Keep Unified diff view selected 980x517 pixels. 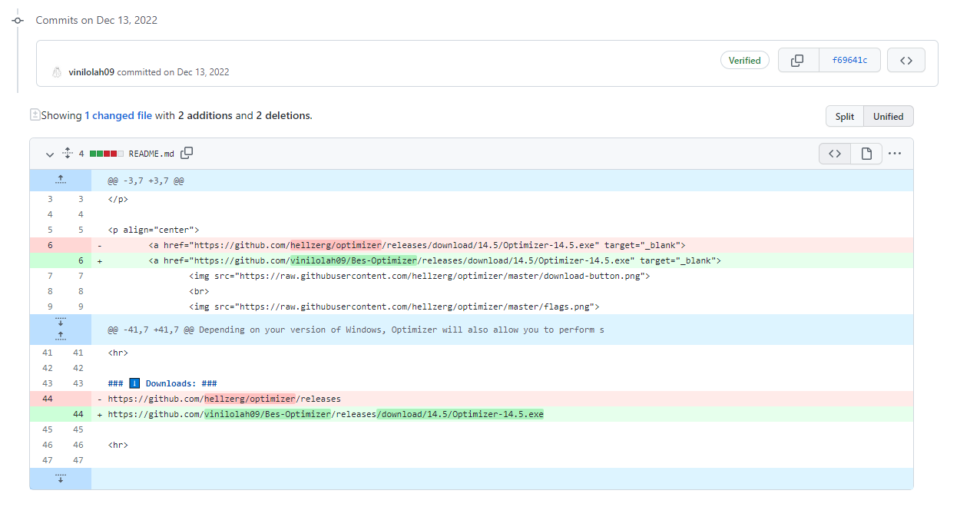(x=888, y=116)
